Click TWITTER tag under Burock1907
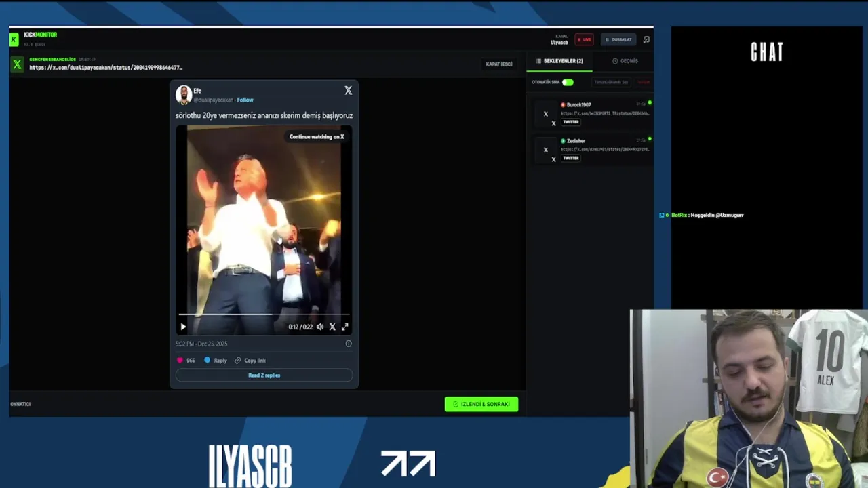This screenshot has height=488, width=868. point(571,123)
